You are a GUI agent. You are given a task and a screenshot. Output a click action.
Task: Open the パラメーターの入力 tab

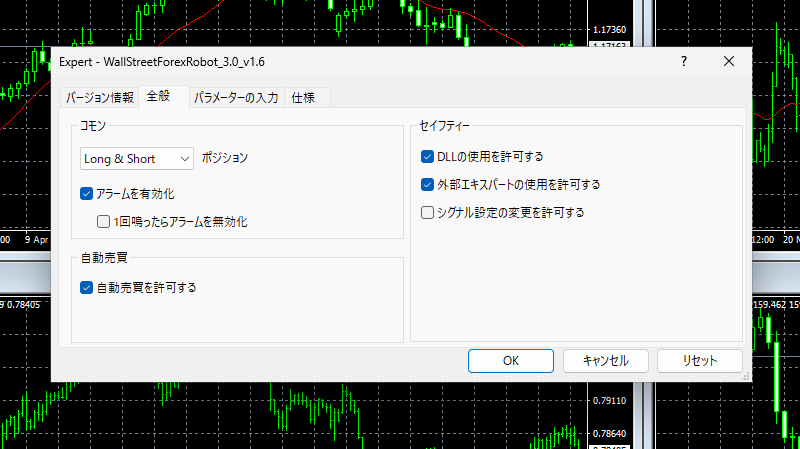click(x=236, y=98)
